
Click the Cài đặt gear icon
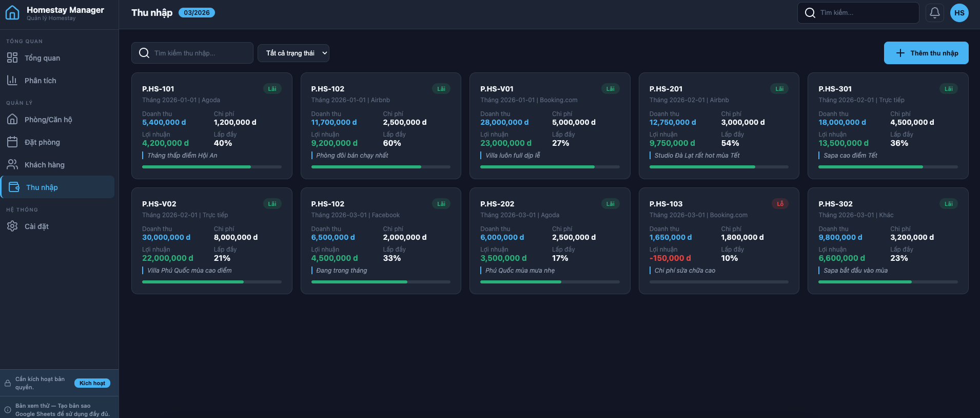(x=12, y=226)
